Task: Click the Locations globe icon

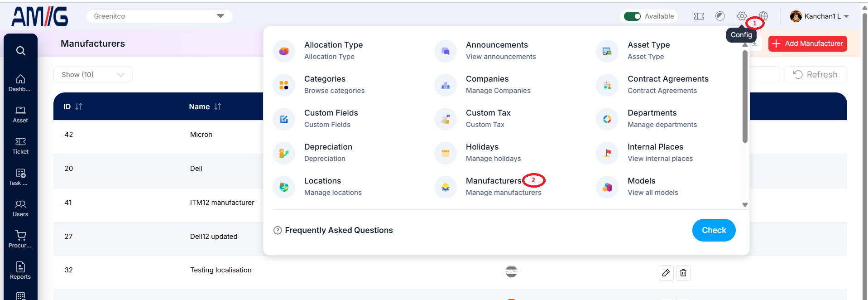Action: click(284, 187)
